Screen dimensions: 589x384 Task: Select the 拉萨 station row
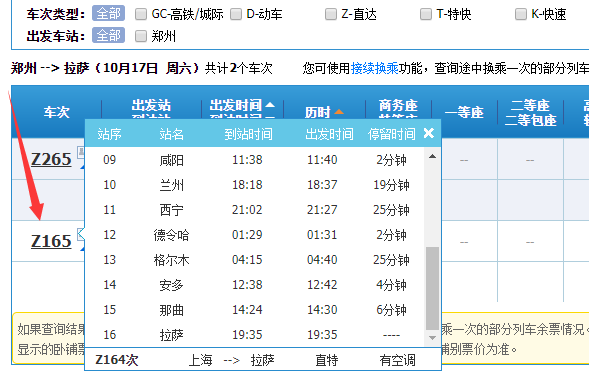point(255,335)
